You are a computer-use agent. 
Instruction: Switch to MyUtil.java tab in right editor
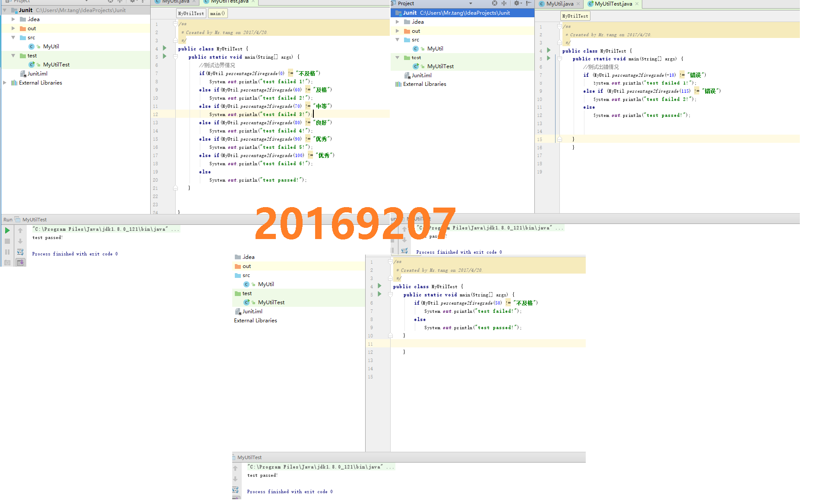coord(559,4)
